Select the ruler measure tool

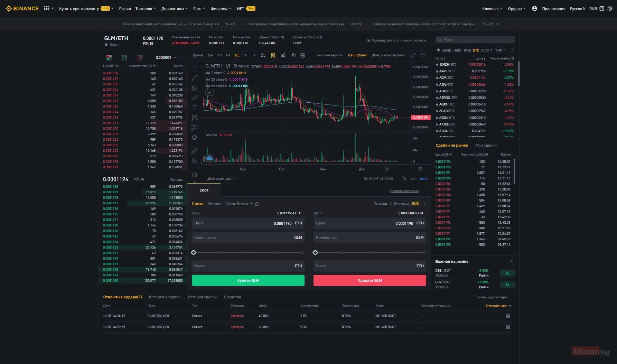click(x=195, y=151)
